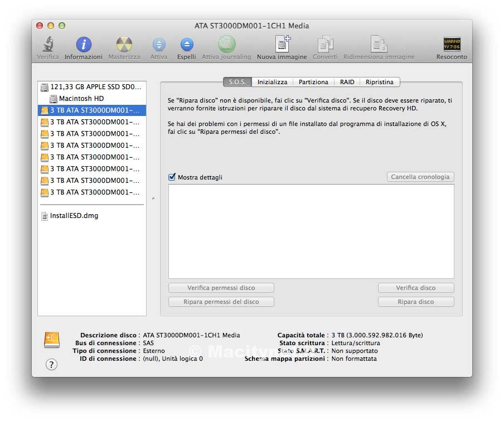Viewport: 504px width, 421px height.
Task: Click the Verifica microscope toolbar icon
Action: pos(48,44)
